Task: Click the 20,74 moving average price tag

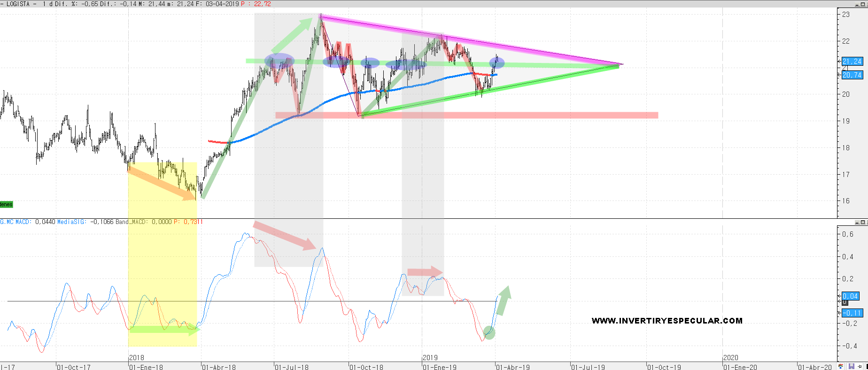Action: coord(852,75)
